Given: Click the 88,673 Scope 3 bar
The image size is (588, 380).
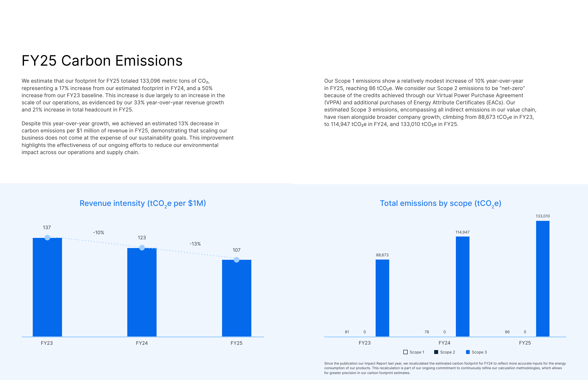Looking at the screenshot, I should pyautogui.click(x=382, y=298).
